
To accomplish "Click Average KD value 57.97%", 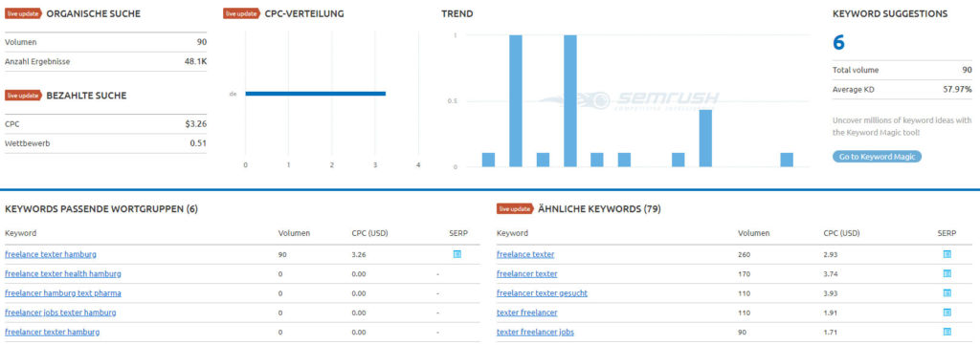I will click(x=957, y=89).
